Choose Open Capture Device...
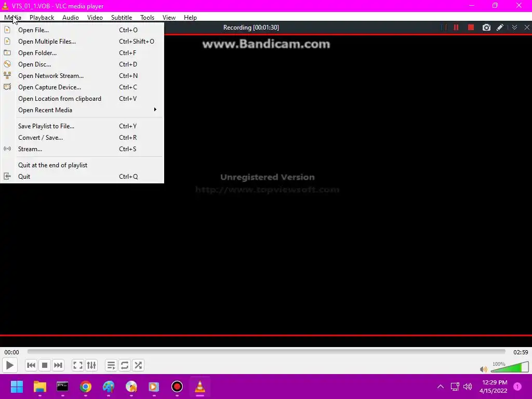 [82, 87]
